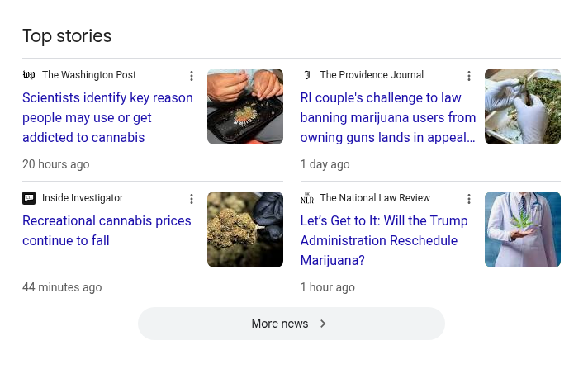Open 'Scientists identify key reason' cannabis article

click(107, 117)
